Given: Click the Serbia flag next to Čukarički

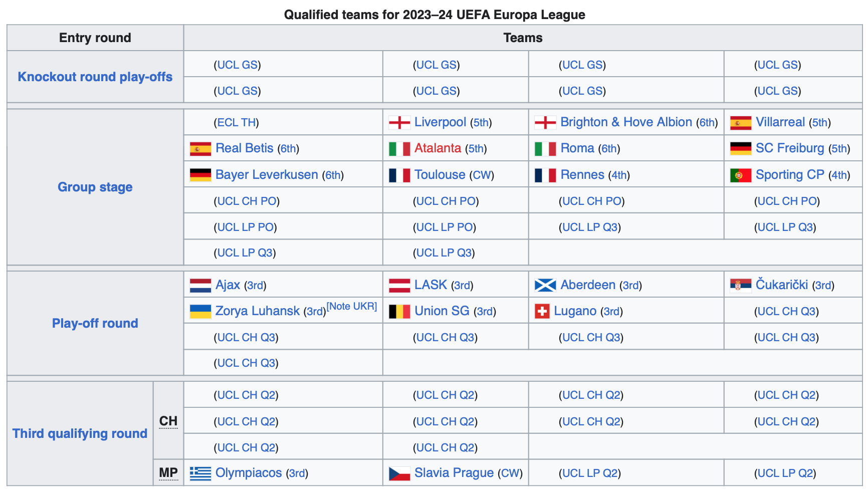Looking at the screenshot, I should tap(741, 286).
